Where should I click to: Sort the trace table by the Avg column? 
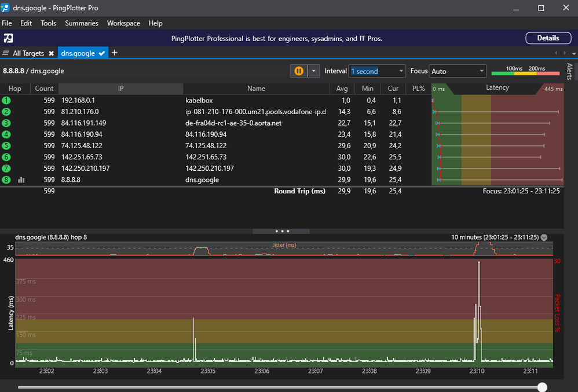click(x=342, y=88)
